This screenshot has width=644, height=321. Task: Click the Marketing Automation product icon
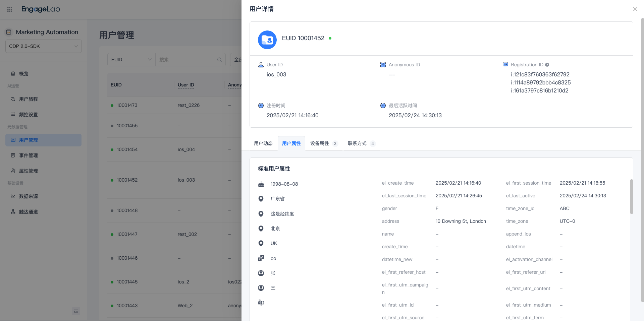tap(9, 32)
